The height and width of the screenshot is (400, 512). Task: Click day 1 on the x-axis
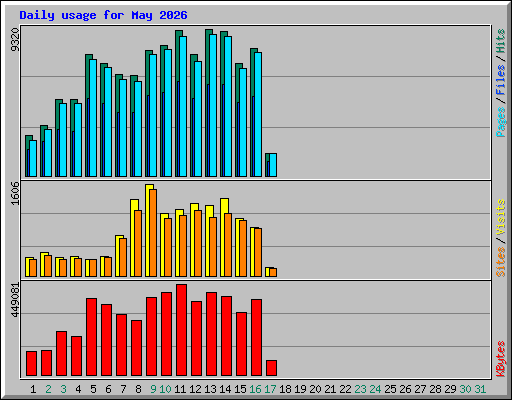click(x=33, y=389)
